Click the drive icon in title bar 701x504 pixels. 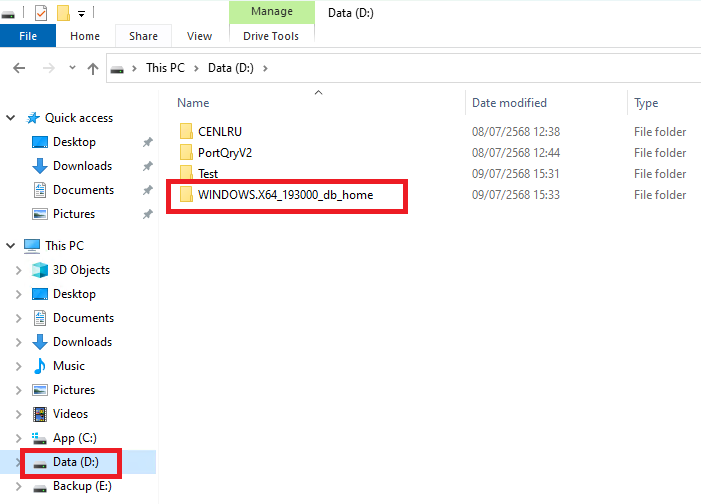[x=8, y=15]
